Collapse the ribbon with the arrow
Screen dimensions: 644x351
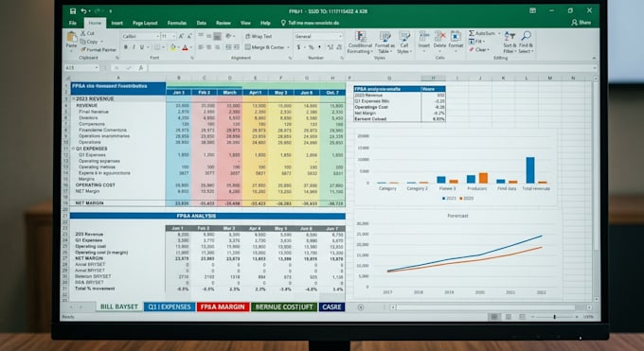(x=594, y=59)
